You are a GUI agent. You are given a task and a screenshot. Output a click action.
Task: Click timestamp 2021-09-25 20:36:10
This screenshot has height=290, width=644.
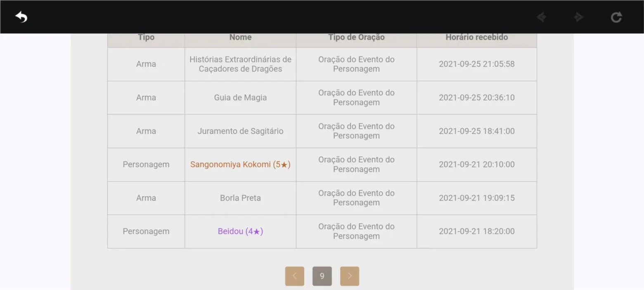(477, 97)
